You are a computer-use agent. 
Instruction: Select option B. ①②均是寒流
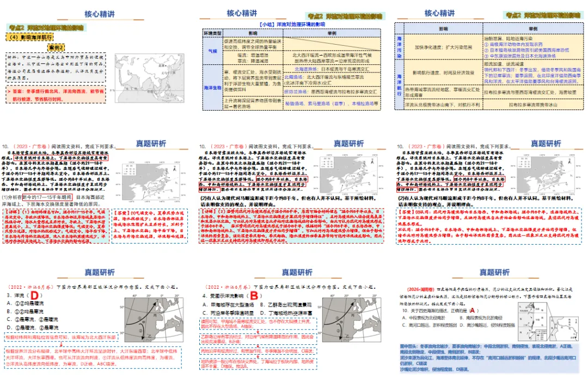click(x=25, y=312)
